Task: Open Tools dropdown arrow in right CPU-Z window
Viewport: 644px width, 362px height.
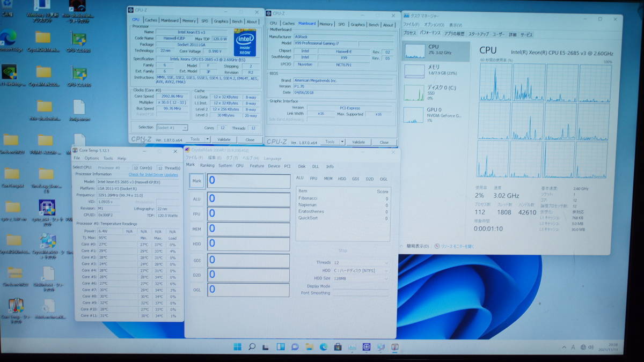Action: (x=342, y=142)
